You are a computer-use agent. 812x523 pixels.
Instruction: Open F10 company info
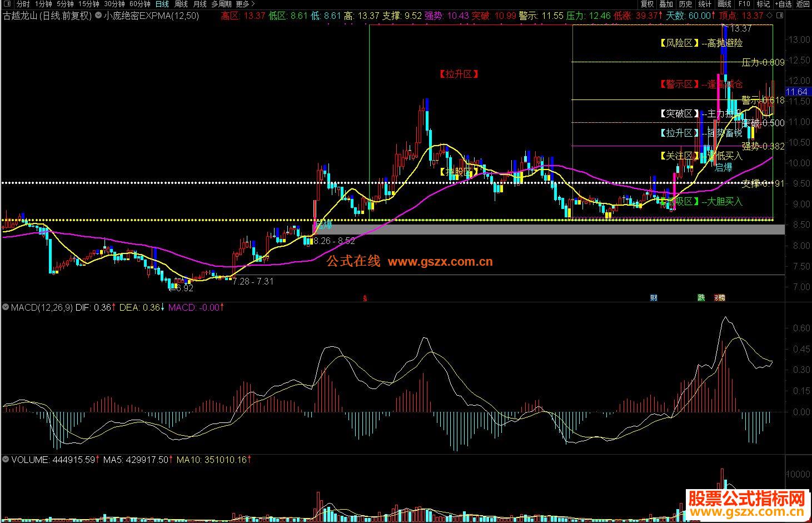tap(744, 4)
